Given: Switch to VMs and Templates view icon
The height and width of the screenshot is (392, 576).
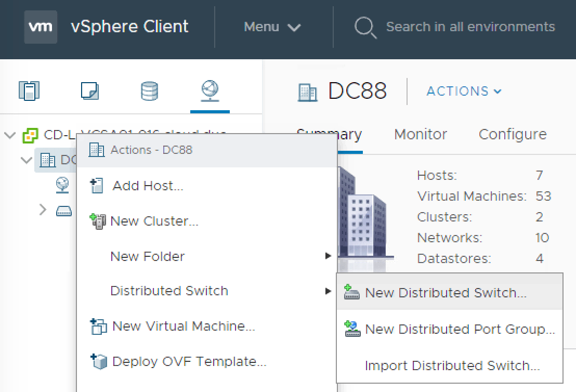Looking at the screenshot, I should point(89,91).
